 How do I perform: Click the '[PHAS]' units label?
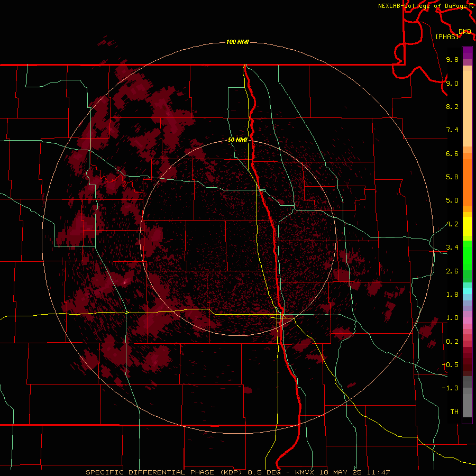coord(447,36)
